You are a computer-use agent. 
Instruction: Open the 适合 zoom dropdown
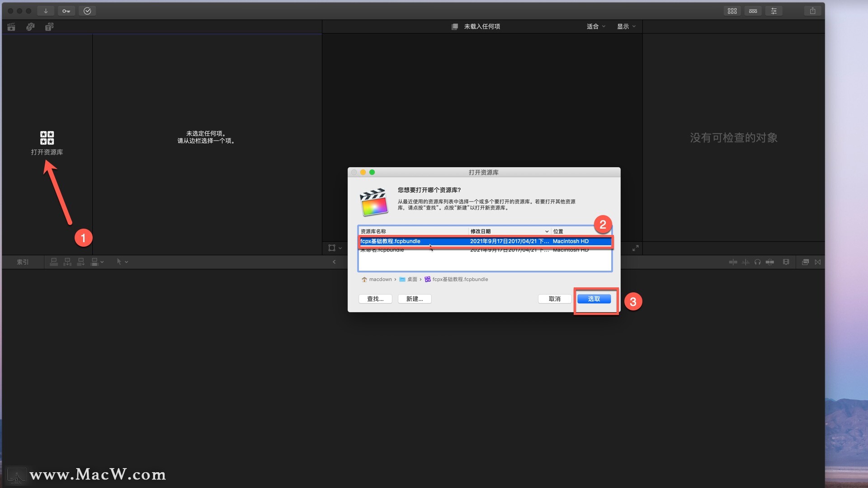click(x=595, y=27)
